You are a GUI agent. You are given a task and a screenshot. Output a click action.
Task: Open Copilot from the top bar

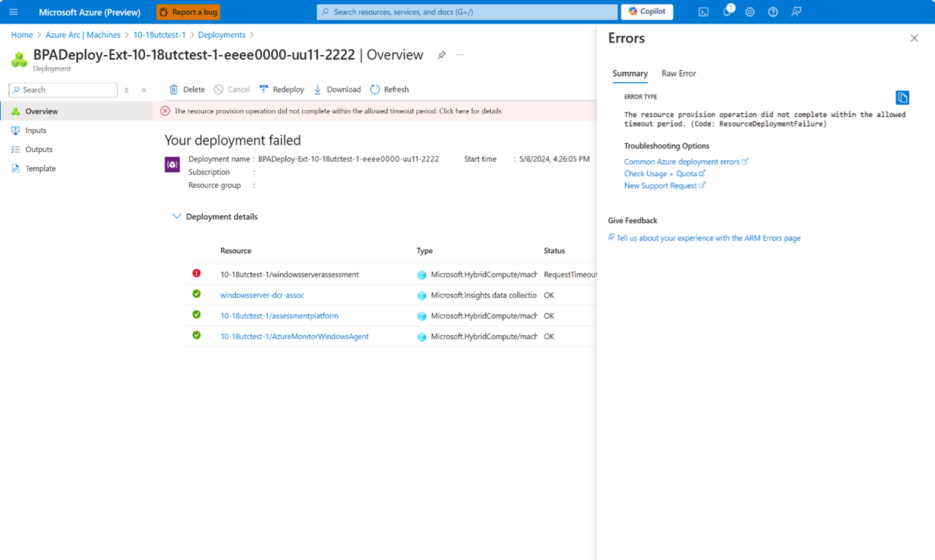click(x=646, y=12)
